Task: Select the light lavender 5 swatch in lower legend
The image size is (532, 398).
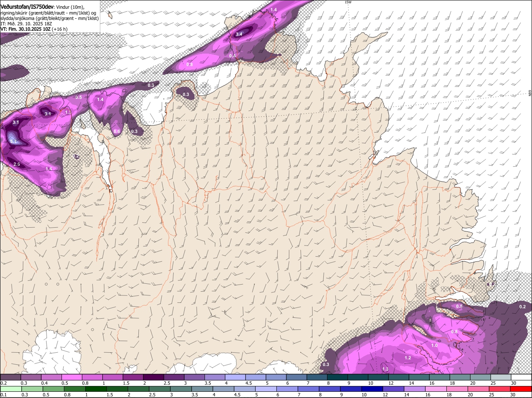Action: pyautogui.click(x=266, y=389)
